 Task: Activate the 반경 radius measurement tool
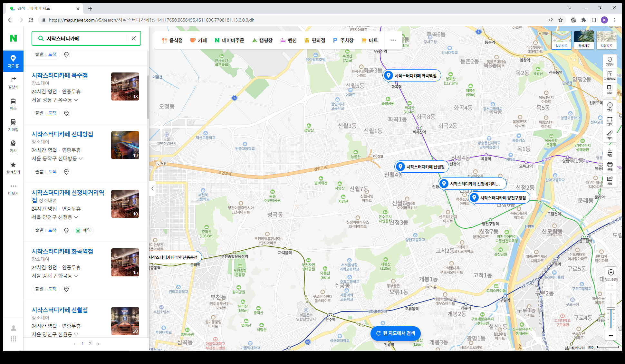click(x=610, y=107)
